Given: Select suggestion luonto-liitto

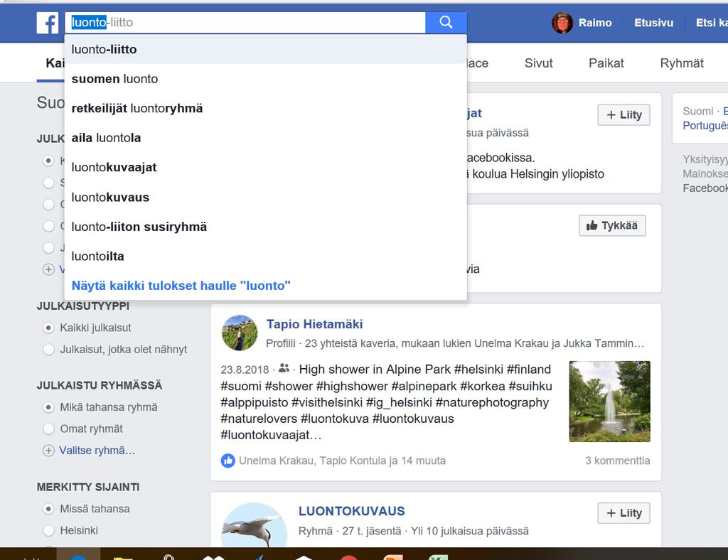Looking at the screenshot, I should point(266,49).
